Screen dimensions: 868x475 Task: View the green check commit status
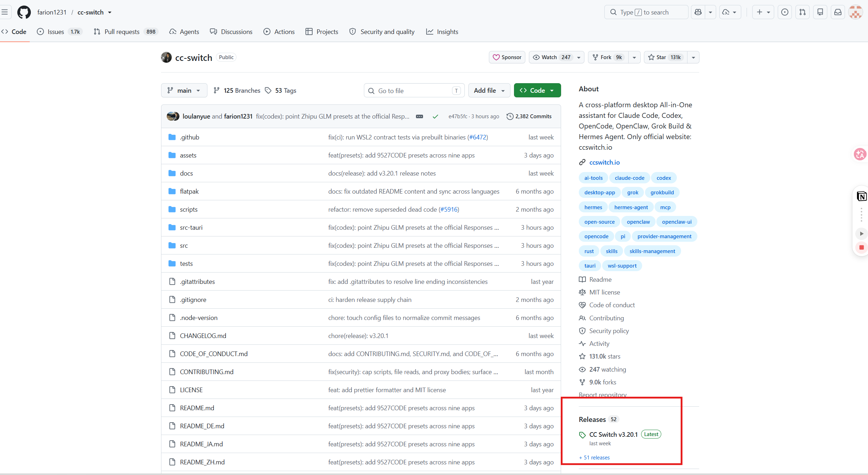(435, 116)
